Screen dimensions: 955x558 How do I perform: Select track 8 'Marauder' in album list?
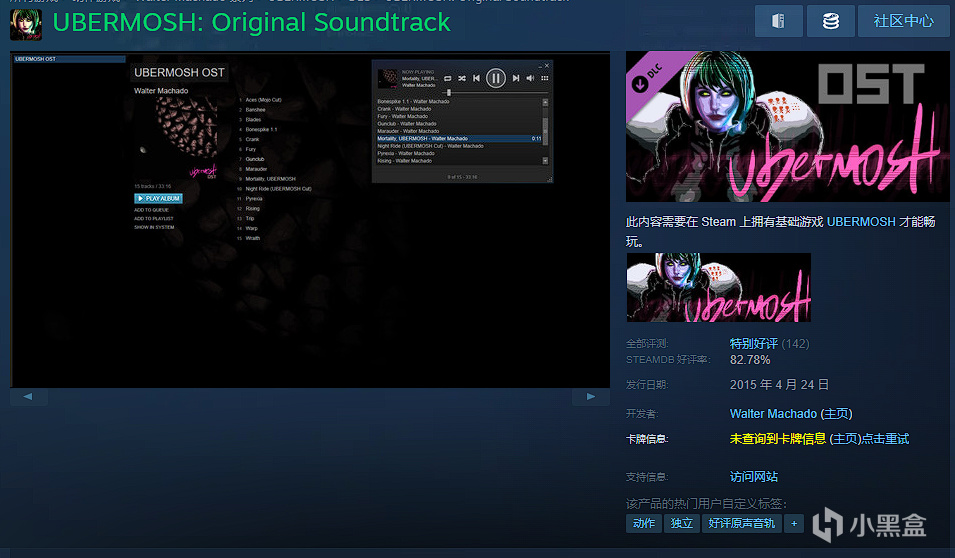click(x=256, y=169)
